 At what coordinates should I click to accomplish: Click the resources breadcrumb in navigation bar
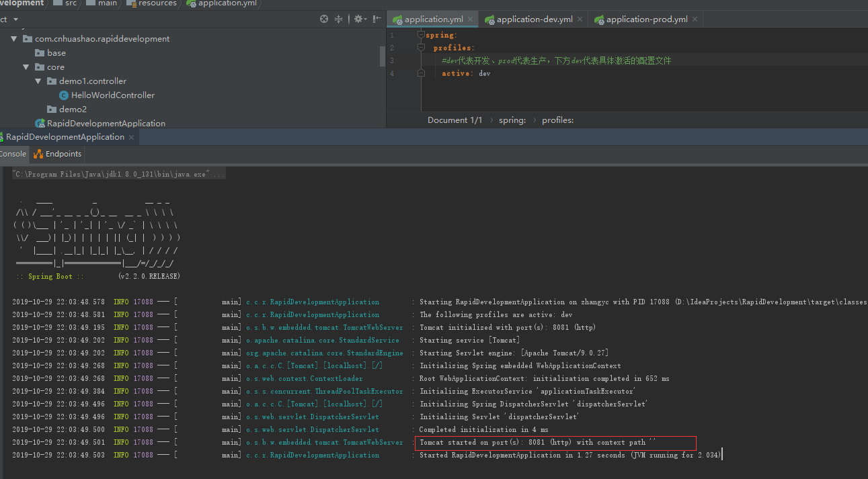click(x=157, y=3)
